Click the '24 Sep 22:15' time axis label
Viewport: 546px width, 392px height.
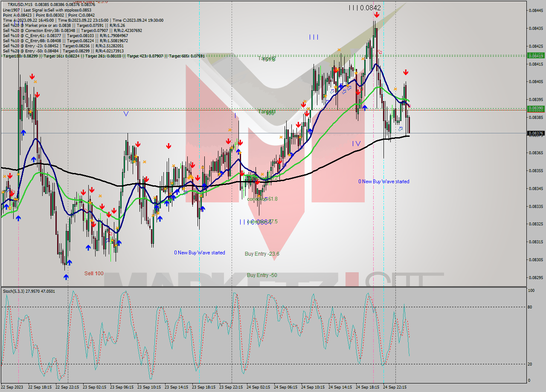point(395,387)
